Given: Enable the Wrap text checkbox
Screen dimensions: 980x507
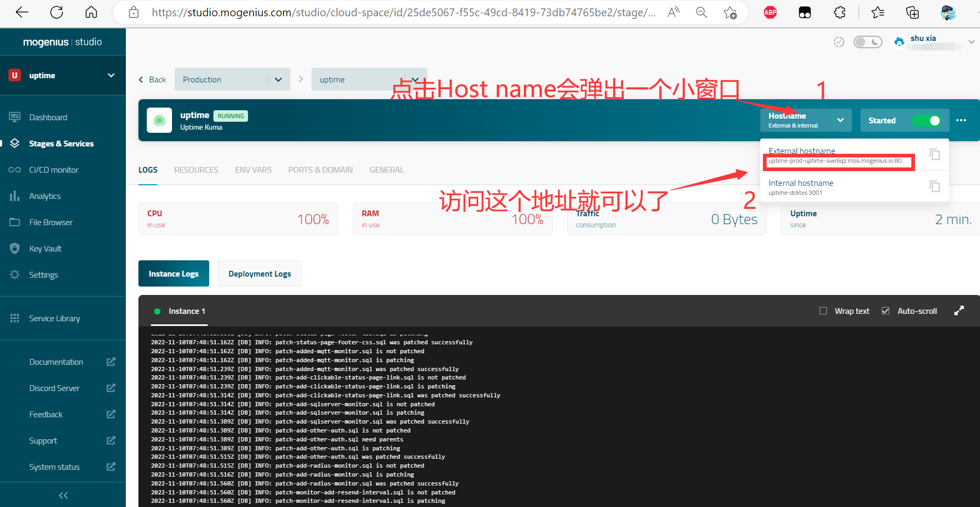Looking at the screenshot, I should coord(823,311).
